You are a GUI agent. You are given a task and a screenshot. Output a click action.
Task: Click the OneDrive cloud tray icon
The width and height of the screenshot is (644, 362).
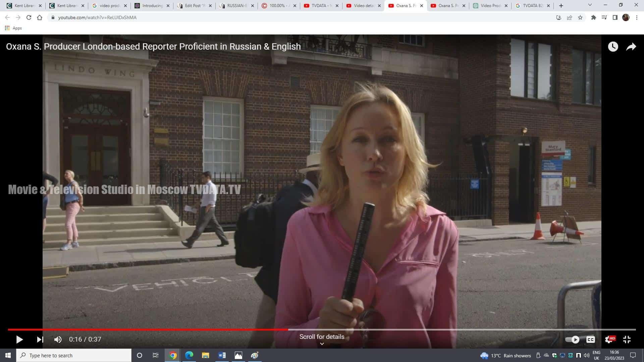546,355
